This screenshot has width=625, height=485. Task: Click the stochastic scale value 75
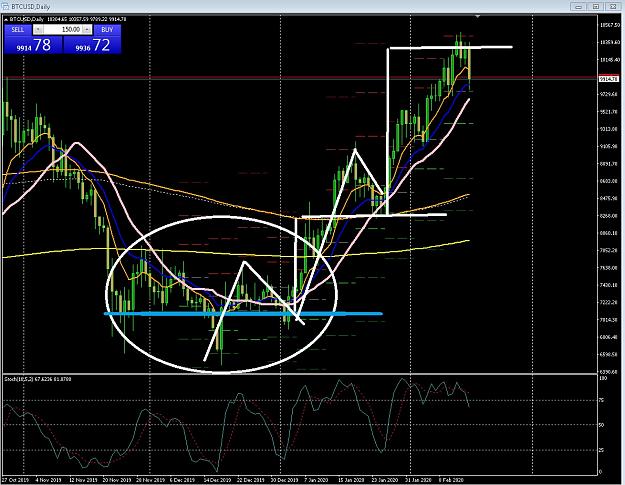pos(602,400)
